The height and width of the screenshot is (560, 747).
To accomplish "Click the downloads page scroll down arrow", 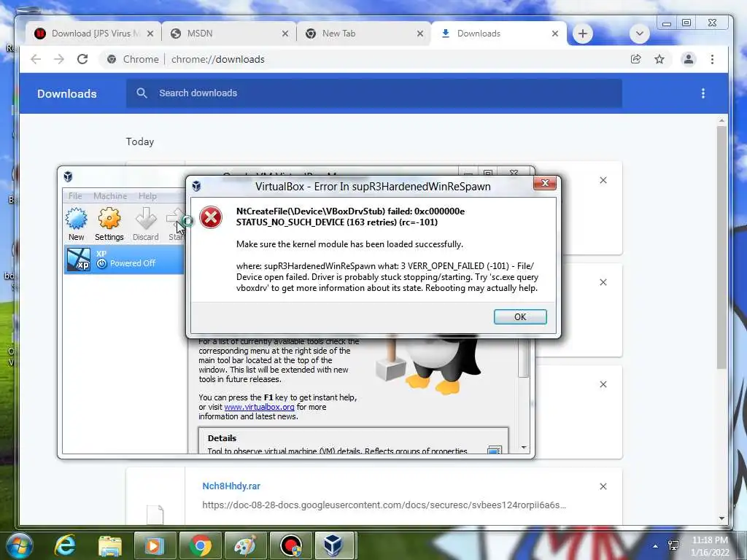I will coord(721,518).
